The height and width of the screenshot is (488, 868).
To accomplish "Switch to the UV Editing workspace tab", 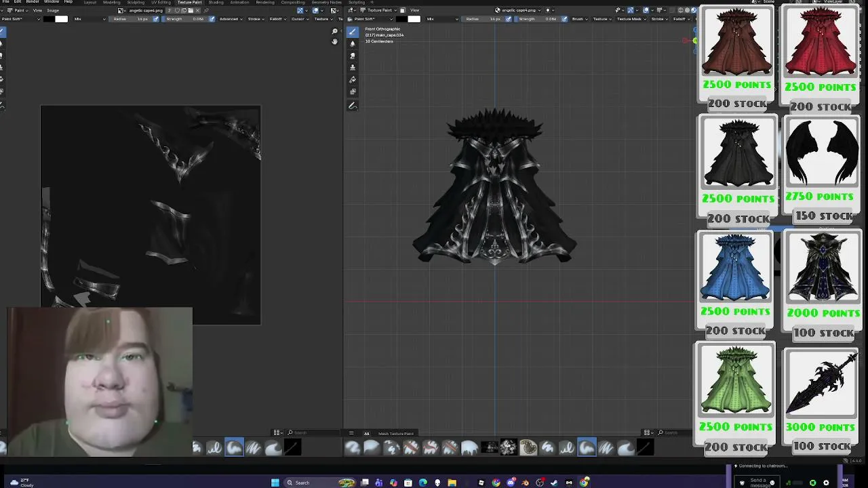I will click(x=161, y=3).
